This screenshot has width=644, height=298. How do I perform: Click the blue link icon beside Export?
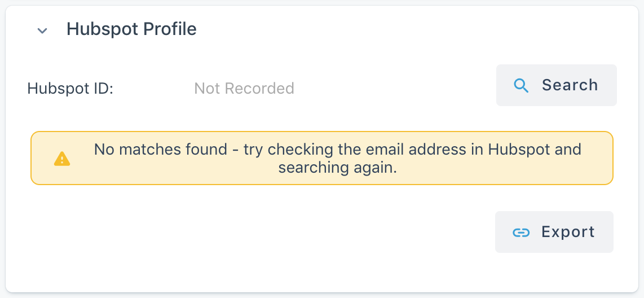point(521,233)
